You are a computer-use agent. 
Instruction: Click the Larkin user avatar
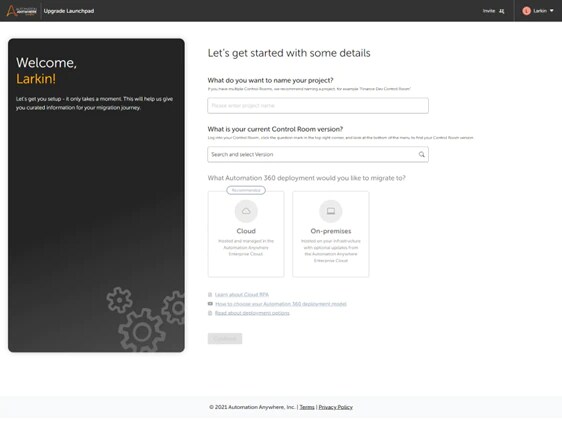tap(526, 11)
